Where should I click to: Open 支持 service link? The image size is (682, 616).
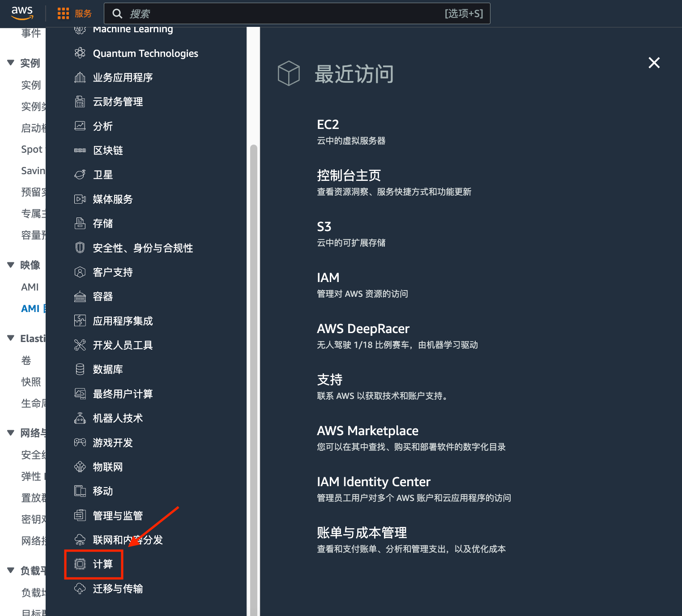[x=330, y=380]
